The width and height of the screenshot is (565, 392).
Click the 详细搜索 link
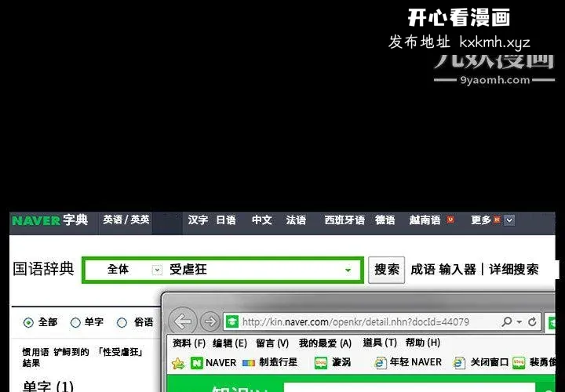pos(513,270)
